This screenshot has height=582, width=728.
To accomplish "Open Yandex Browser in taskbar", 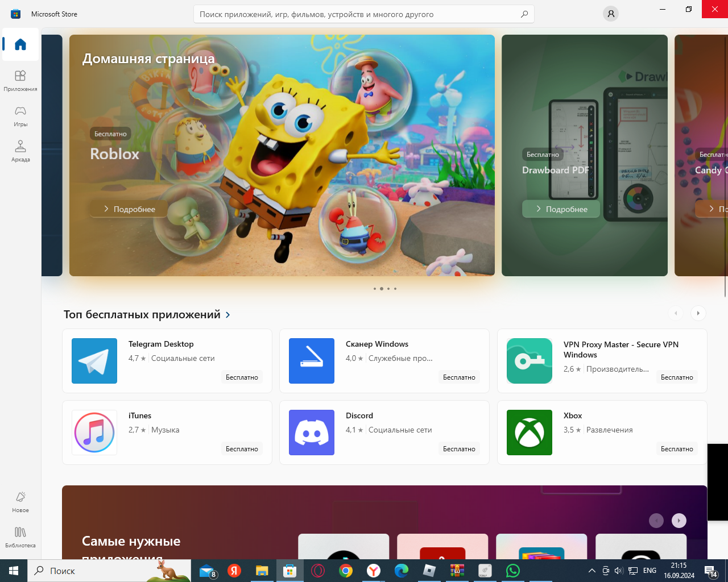I will 373,571.
